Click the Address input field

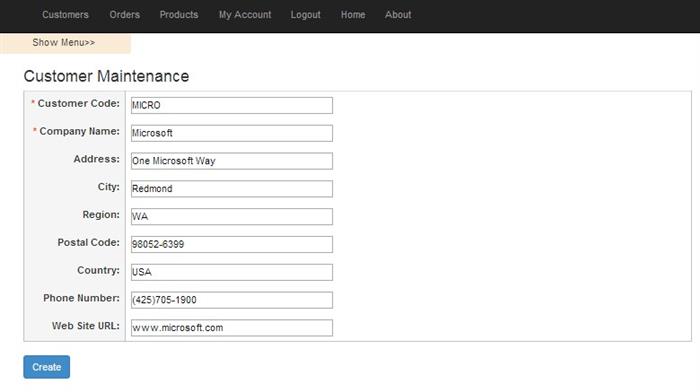[x=232, y=161]
